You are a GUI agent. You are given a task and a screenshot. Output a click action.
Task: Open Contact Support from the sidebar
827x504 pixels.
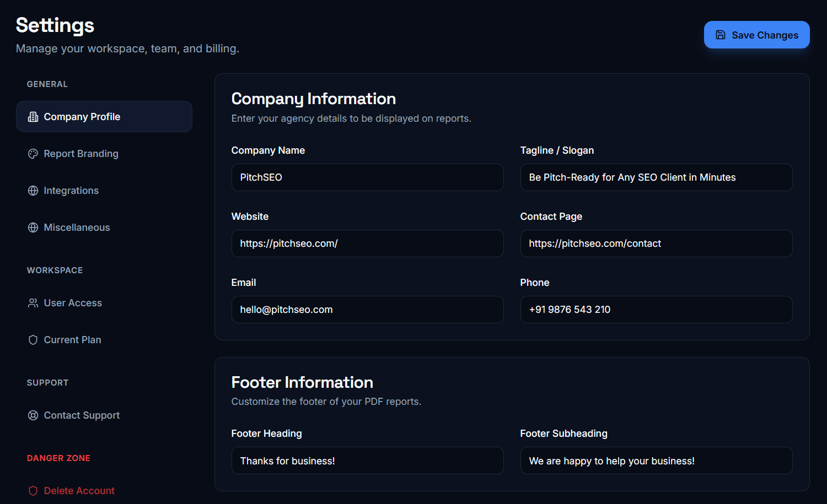coord(104,415)
